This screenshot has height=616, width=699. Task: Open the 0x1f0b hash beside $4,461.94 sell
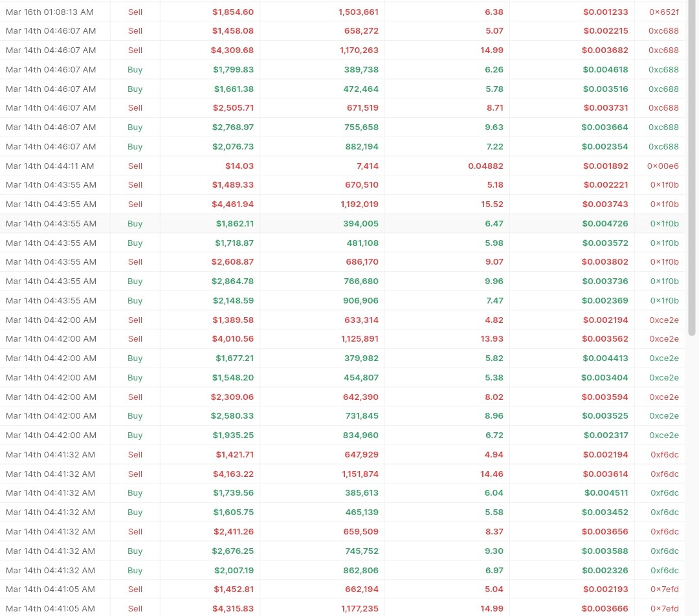pos(664,204)
